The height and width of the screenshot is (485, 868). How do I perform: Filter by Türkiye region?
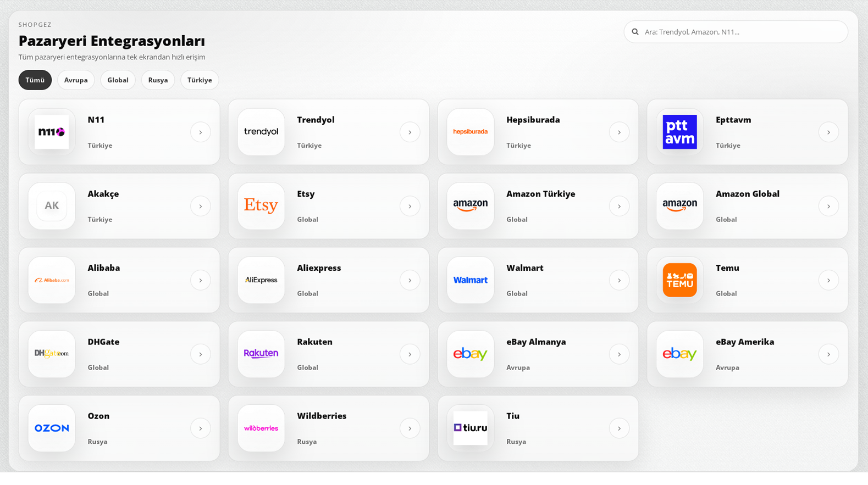click(200, 80)
